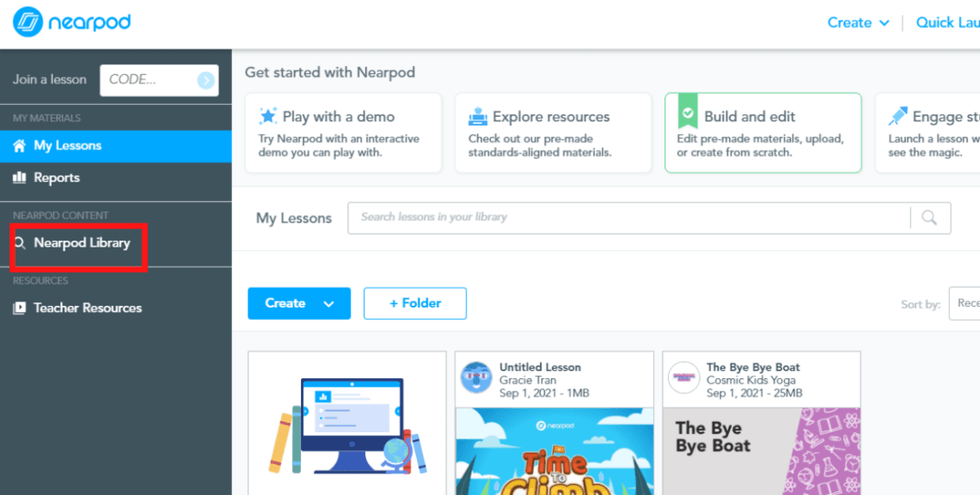Click the green check icon on Build and edit
Image resolution: width=980 pixels, height=495 pixels.
(x=689, y=115)
